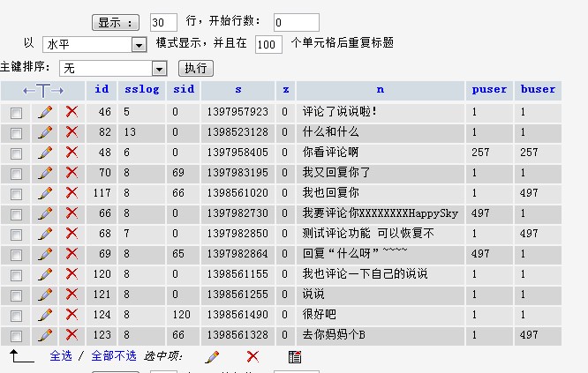Toggle the full-text arrows icon in table header
588x373 pixels.
point(43,91)
